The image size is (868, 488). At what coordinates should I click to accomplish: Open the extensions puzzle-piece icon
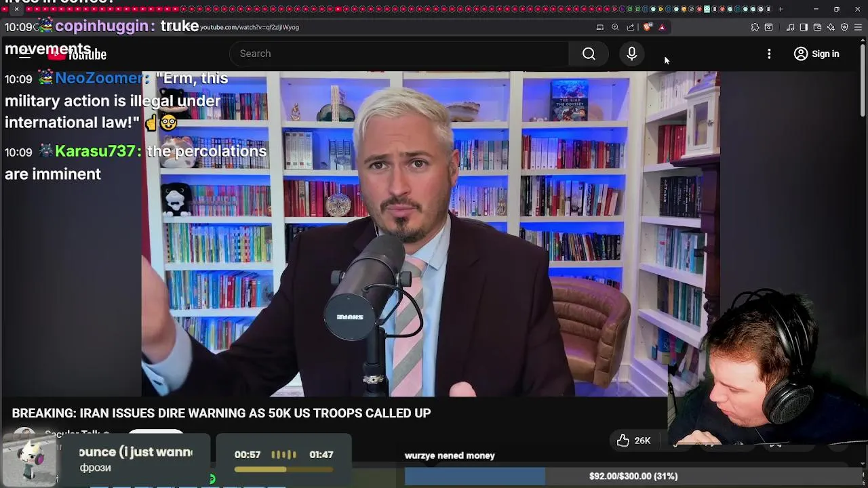point(755,27)
